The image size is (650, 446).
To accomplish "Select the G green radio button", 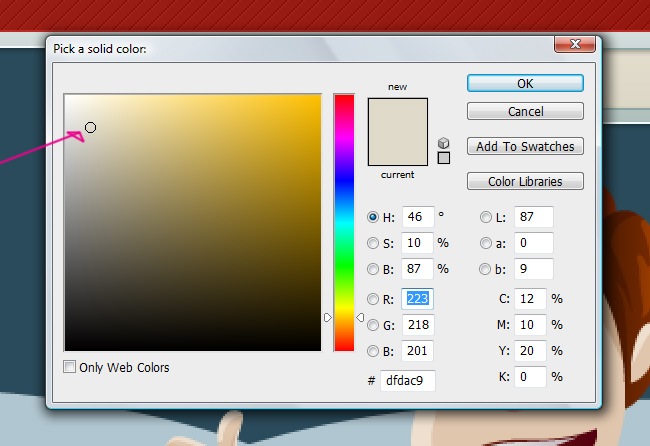I will (374, 324).
